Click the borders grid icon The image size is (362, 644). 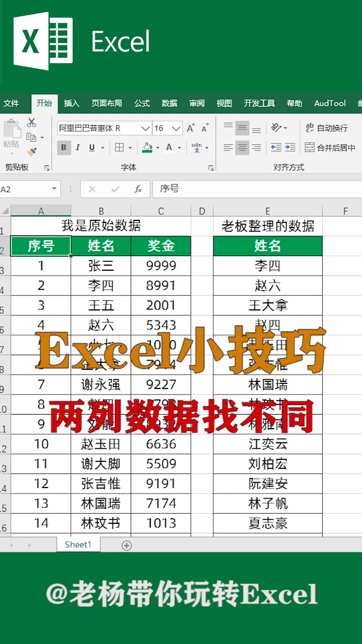click(119, 147)
